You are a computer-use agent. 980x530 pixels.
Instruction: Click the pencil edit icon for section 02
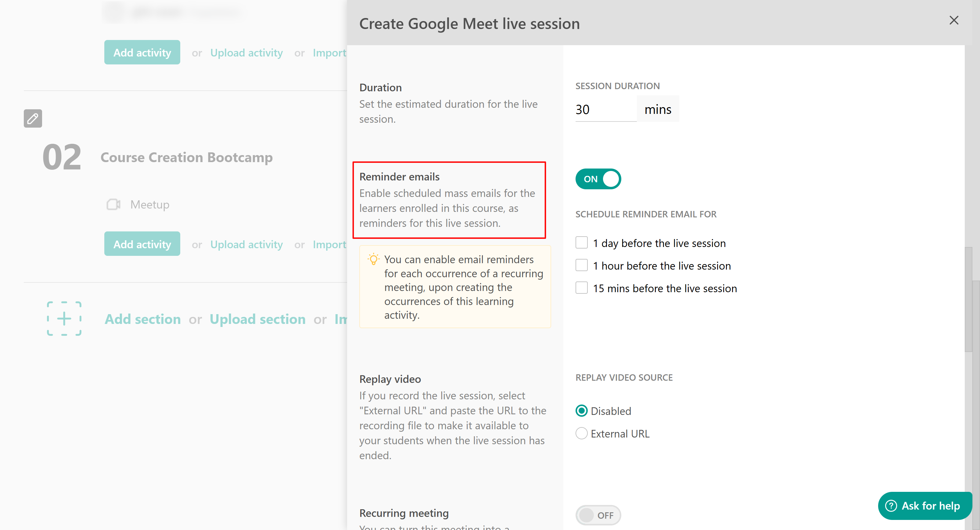[x=33, y=118]
